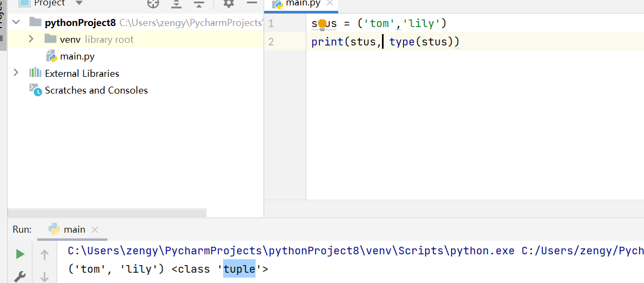Click the Expand All icon in Project toolbar

coord(177,3)
